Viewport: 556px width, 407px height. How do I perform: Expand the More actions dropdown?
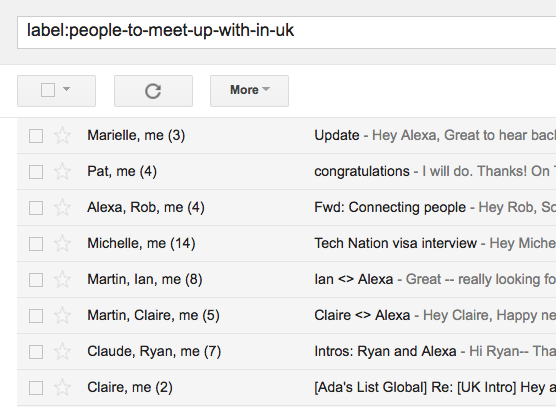pyautogui.click(x=249, y=91)
